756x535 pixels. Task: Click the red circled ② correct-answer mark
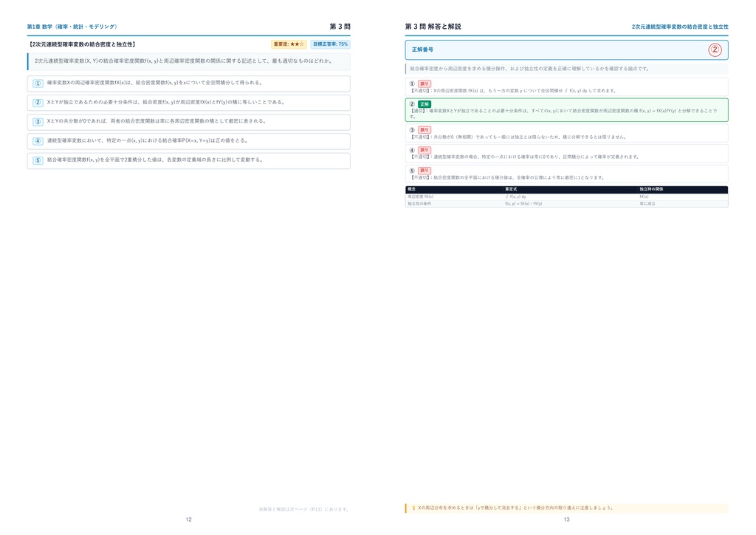(x=715, y=50)
